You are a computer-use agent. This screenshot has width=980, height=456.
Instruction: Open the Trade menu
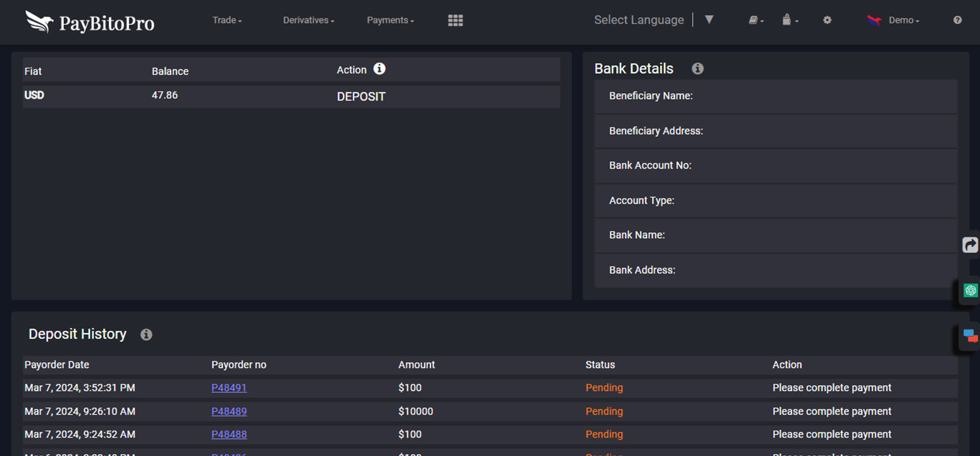pos(227,20)
